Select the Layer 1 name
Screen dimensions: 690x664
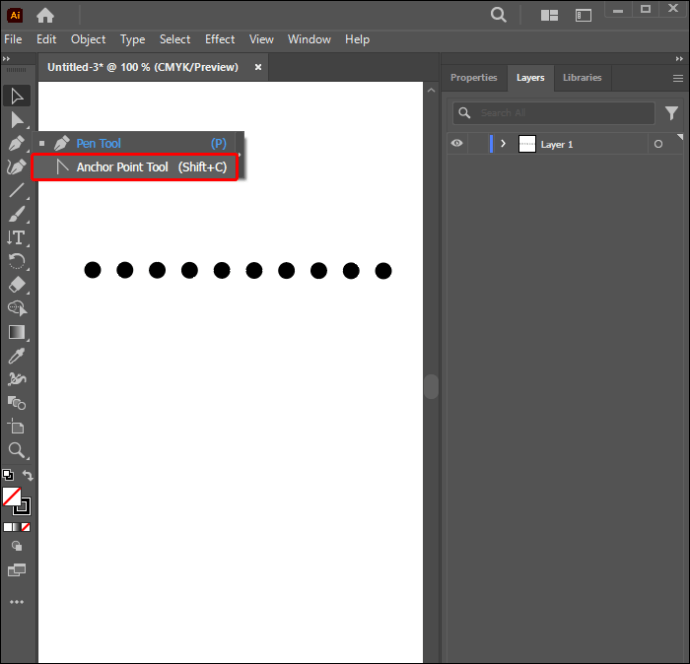pos(557,144)
